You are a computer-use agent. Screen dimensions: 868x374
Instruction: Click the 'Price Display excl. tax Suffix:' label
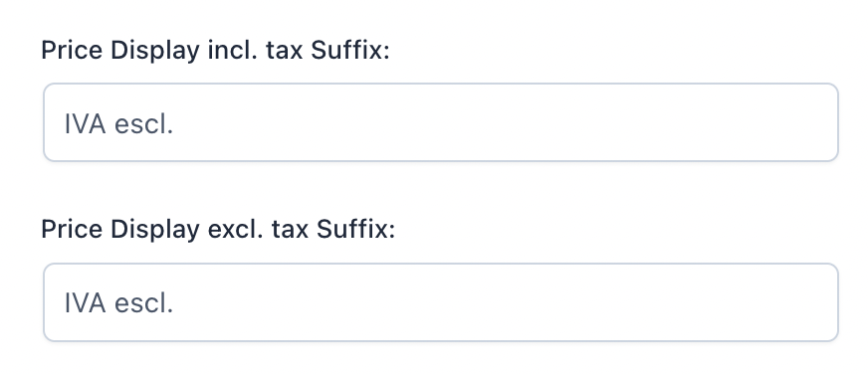pos(218,229)
